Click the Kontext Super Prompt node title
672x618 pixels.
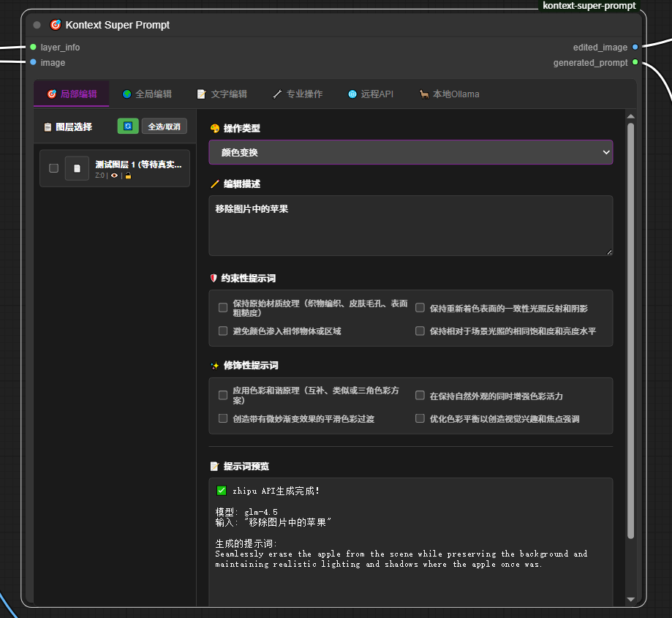click(x=118, y=25)
